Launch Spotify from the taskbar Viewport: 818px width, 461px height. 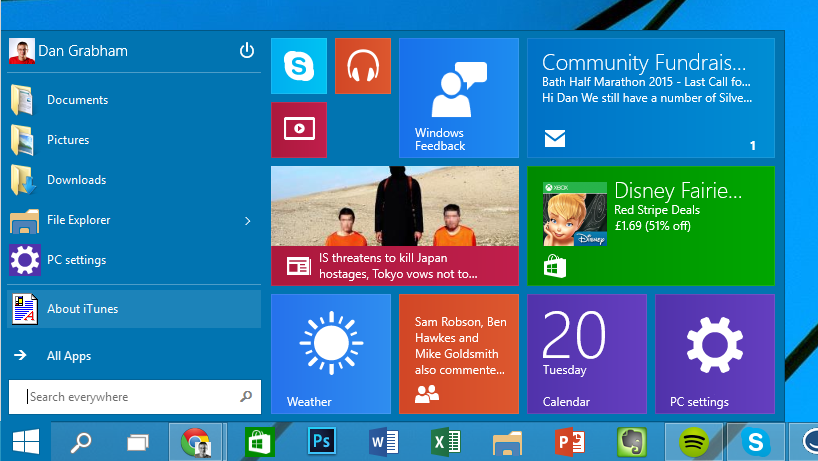(x=692, y=441)
